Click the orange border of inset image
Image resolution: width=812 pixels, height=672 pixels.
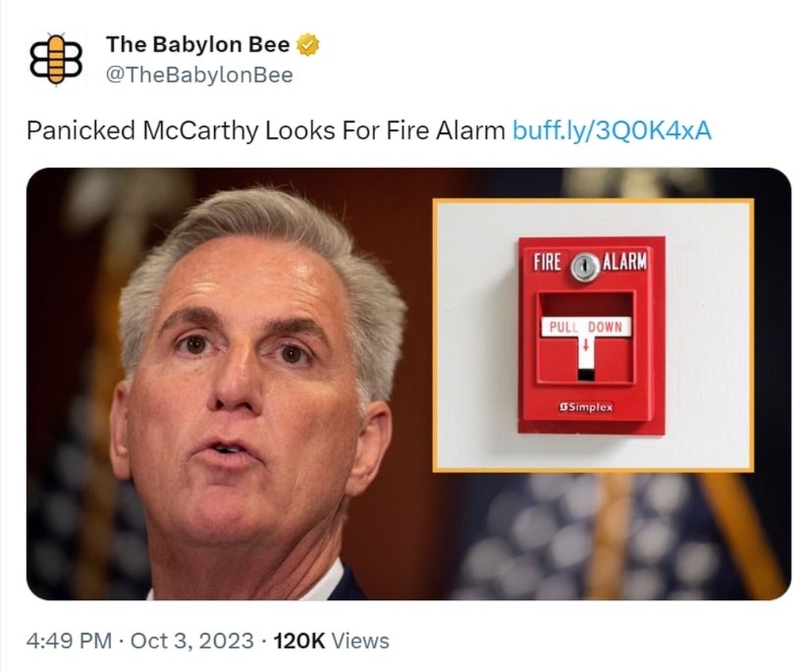coord(593,200)
